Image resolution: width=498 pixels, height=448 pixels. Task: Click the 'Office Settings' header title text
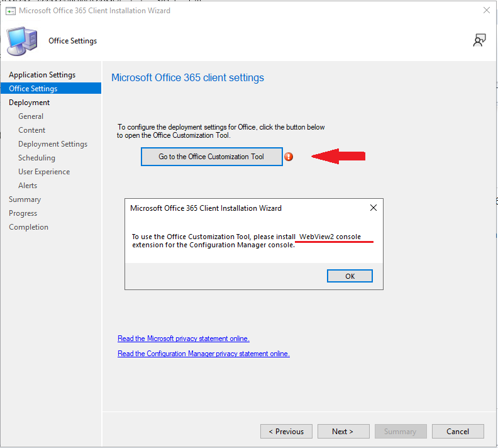[73, 41]
